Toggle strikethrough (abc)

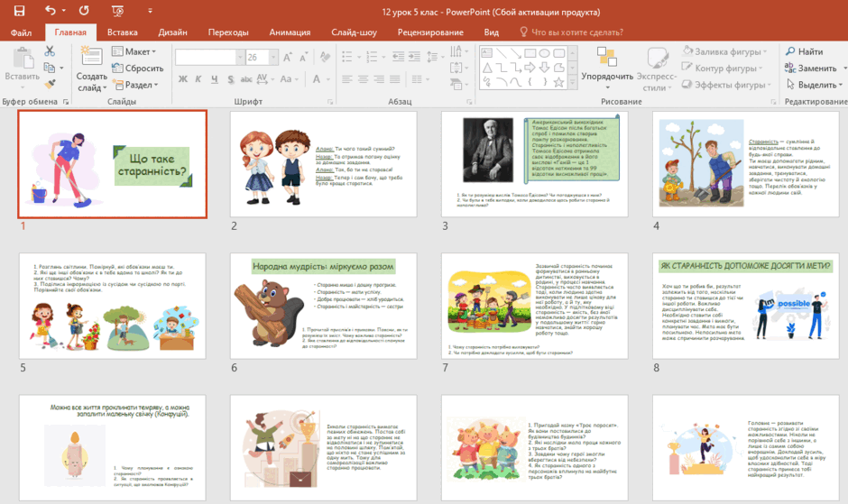point(246,79)
